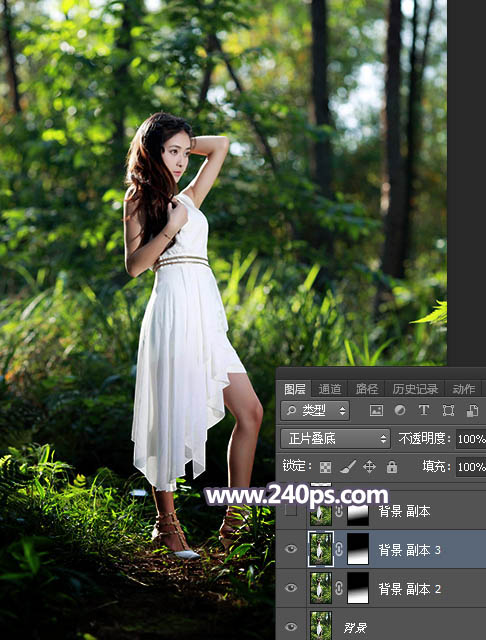Screen dimensions: 486x640
Task: Click the pixel layer filter icon
Action: (376, 410)
